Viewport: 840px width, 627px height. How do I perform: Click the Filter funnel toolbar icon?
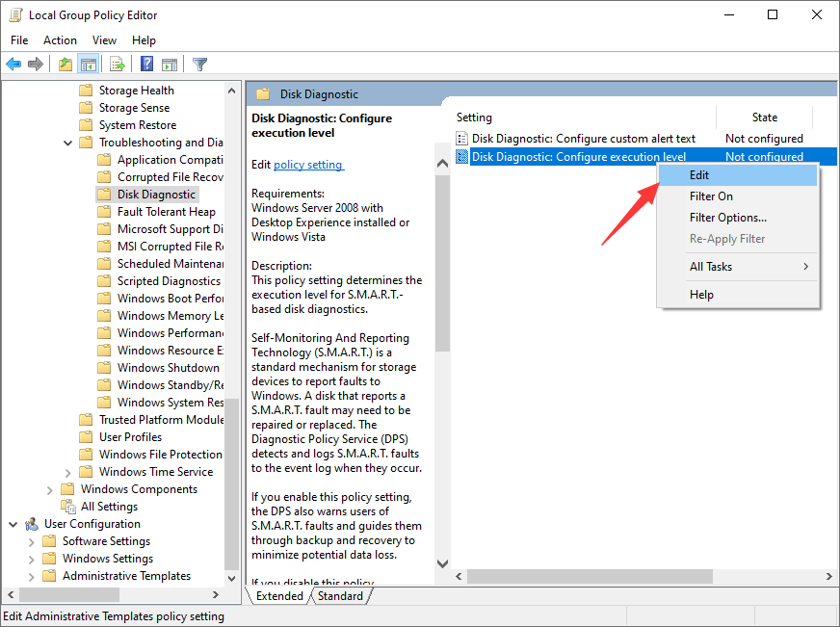pyautogui.click(x=199, y=65)
